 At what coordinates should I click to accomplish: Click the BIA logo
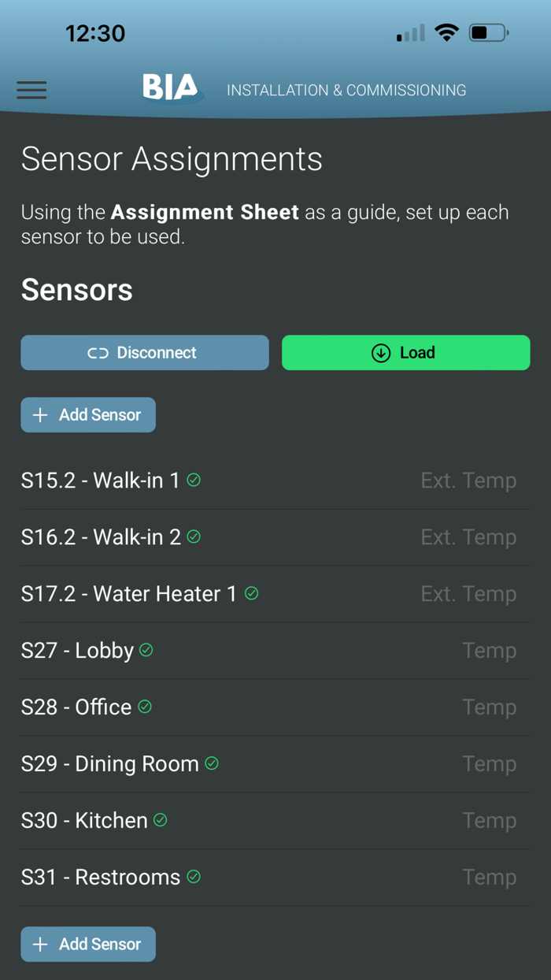pos(172,88)
